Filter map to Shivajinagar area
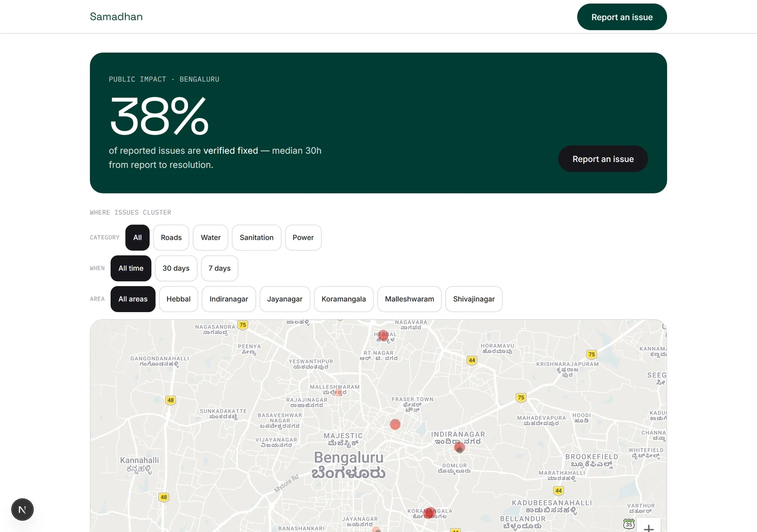 (x=474, y=299)
